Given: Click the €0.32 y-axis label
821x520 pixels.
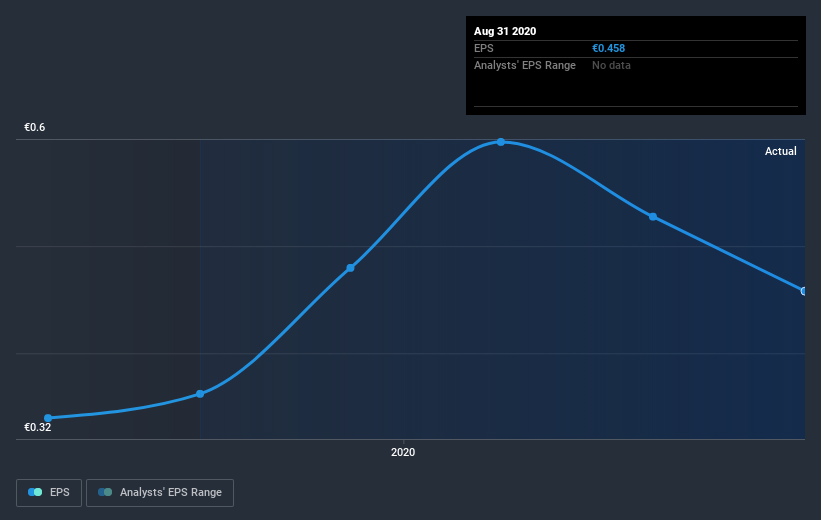Looking at the screenshot, I should click(x=38, y=427).
